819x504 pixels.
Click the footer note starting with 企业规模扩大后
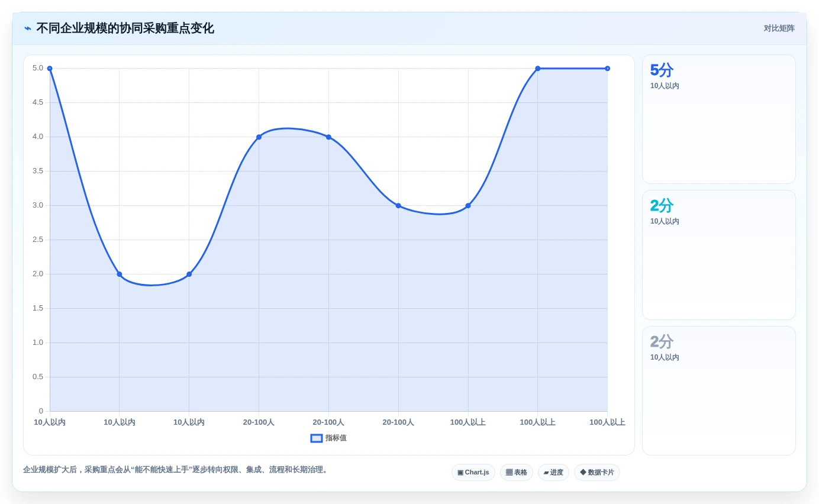coord(176,470)
